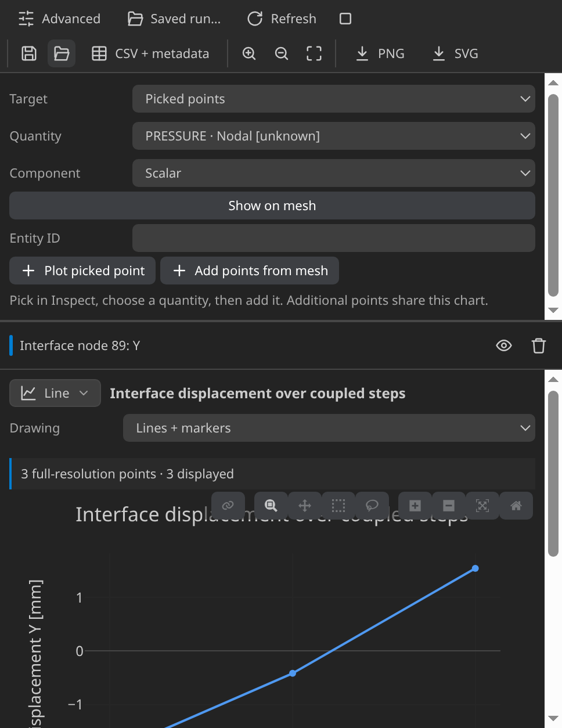Open the Target dropdown
The width and height of the screenshot is (562, 728).
[x=334, y=99]
